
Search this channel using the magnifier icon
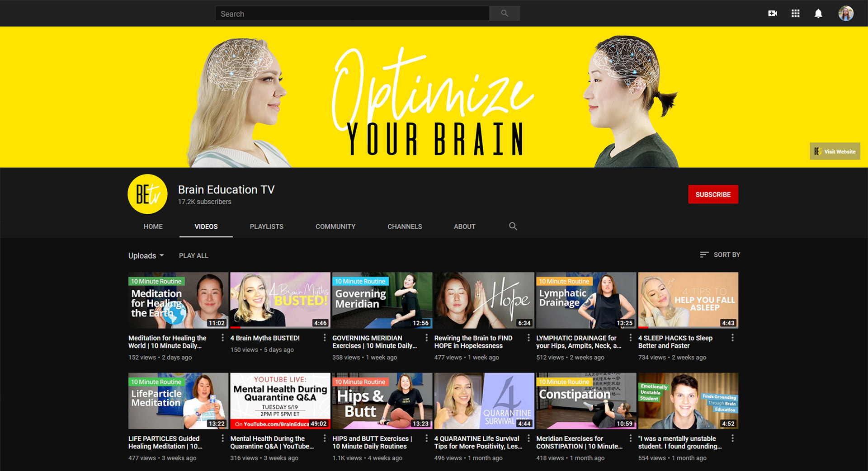(513, 226)
